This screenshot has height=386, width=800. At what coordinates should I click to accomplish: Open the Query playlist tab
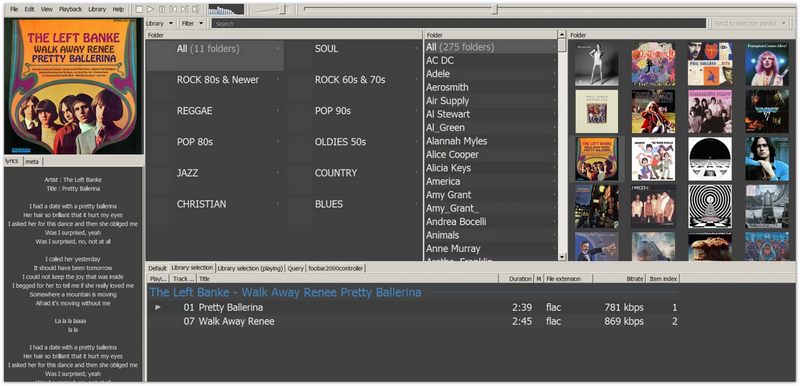(x=295, y=268)
